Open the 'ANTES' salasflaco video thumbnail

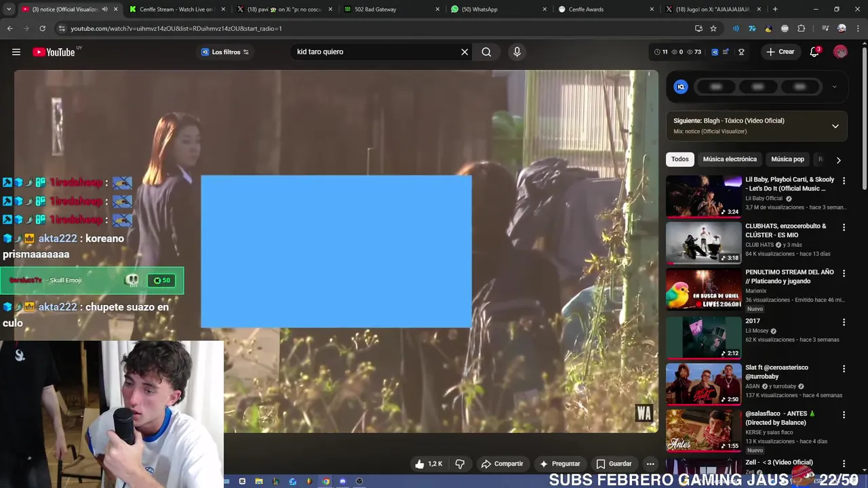(704, 430)
